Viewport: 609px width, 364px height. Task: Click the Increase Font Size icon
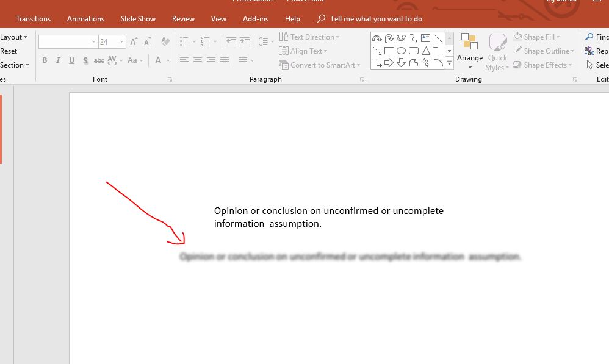click(133, 40)
